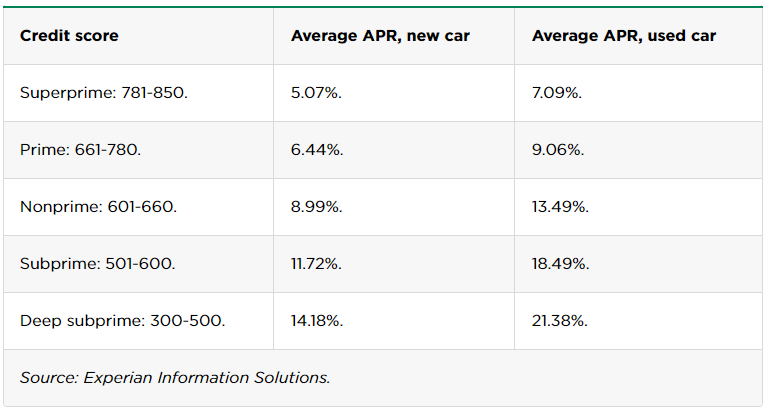Screen dimensions: 766x411
Task: Select the 6.44% APR value
Action: 317,150
